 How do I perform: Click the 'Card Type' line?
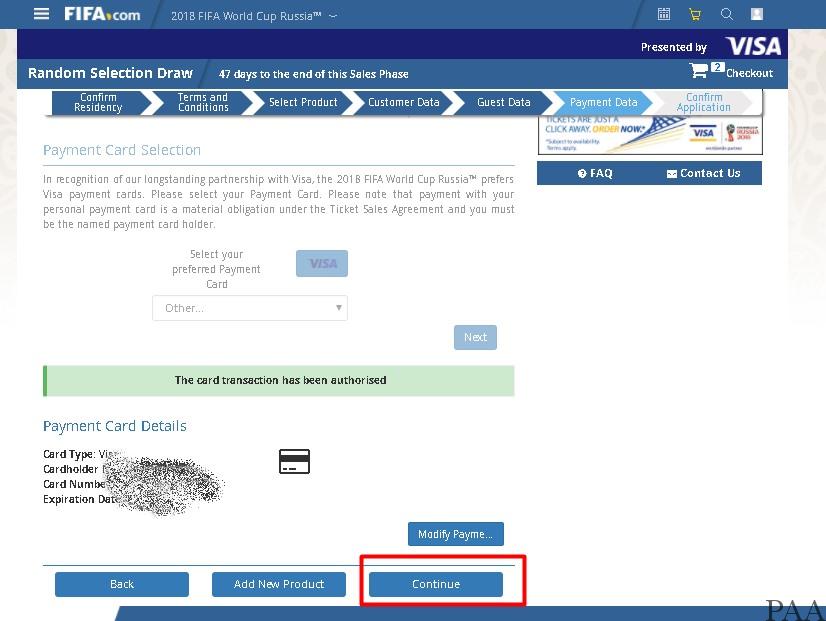82,454
